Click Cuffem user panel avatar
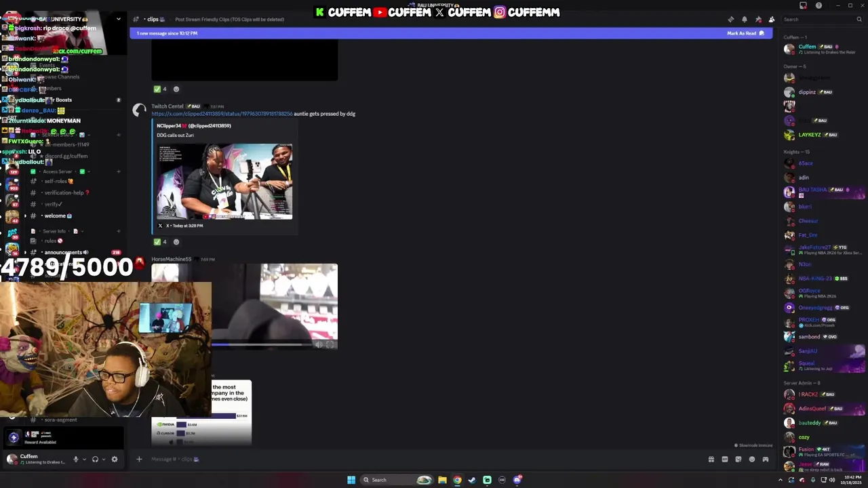The width and height of the screenshot is (868, 488). (x=11, y=459)
